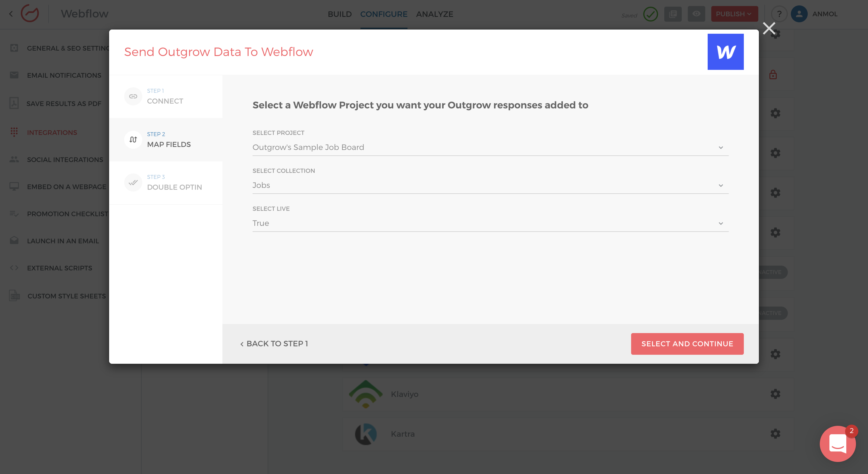Switch to the Build tab
The height and width of the screenshot is (474, 868).
(339, 14)
